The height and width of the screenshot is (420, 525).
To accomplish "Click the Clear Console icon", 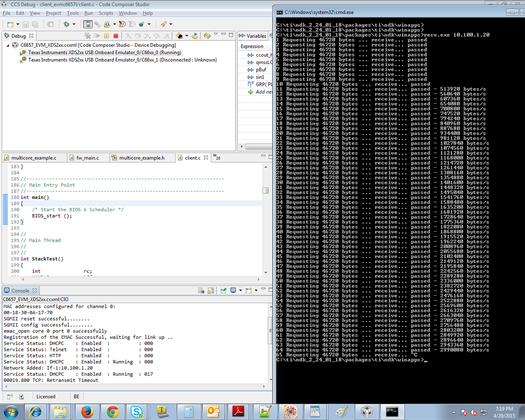I will (201, 291).
